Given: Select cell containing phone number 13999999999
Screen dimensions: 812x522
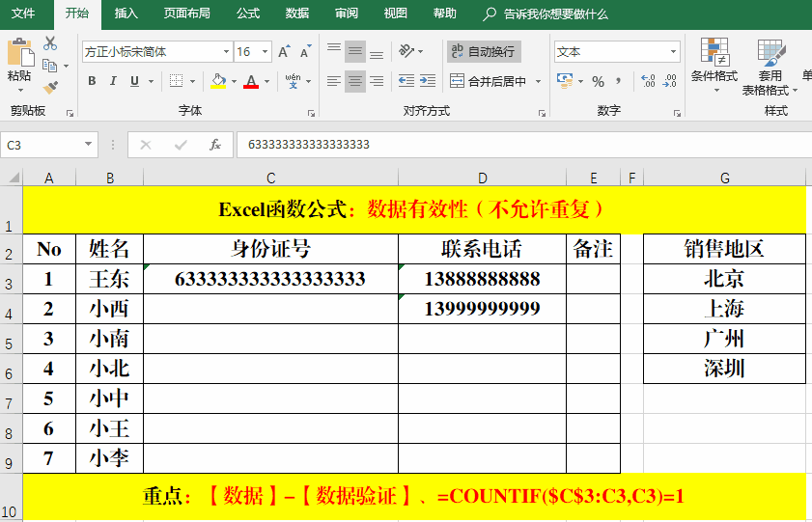Looking at the screenshot, I should tap(482, 309).
